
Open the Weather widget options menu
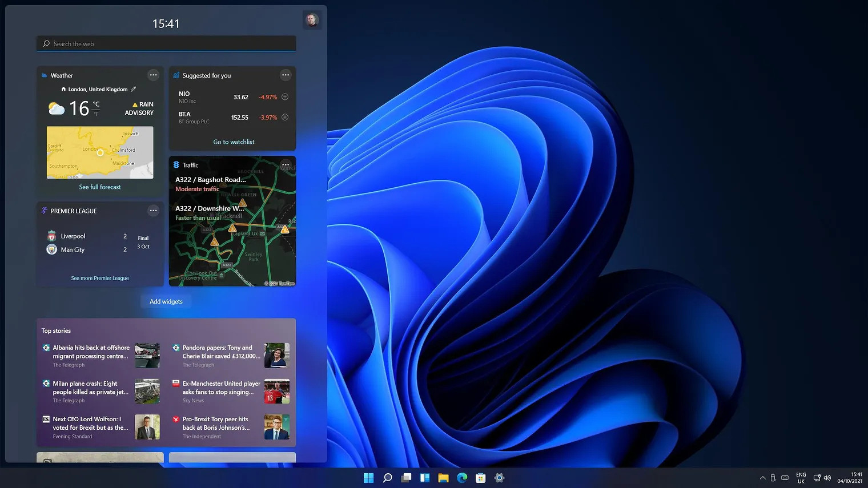coord(153,75)
